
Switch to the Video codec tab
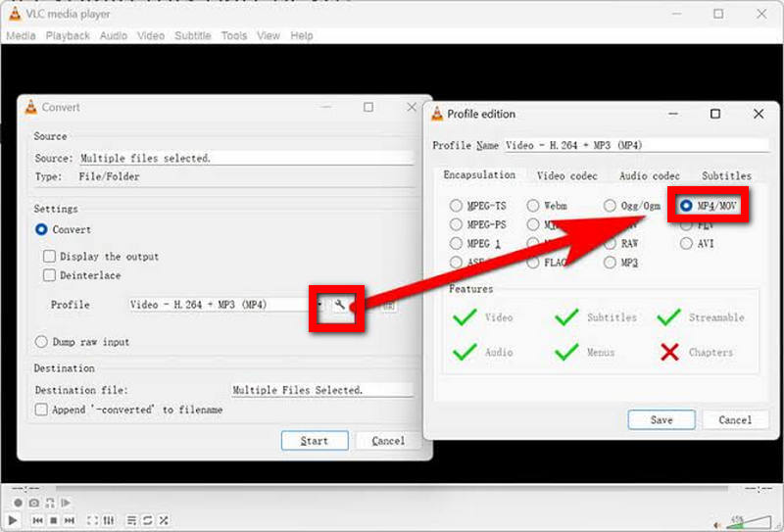tap(567, 176)
